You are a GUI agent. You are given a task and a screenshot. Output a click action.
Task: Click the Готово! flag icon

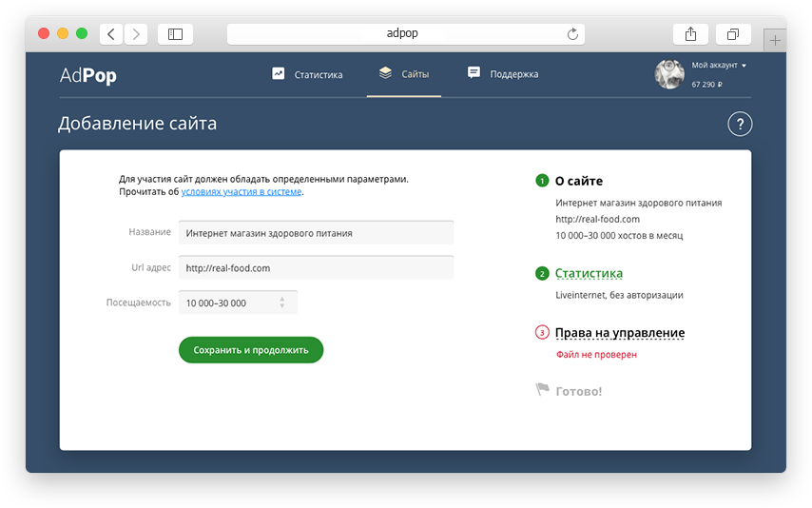(x=542, y=389)
